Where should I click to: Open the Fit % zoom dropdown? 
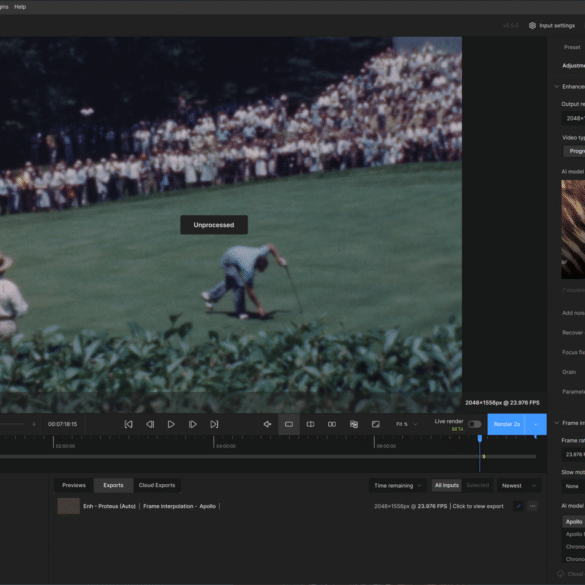[406, 424]
